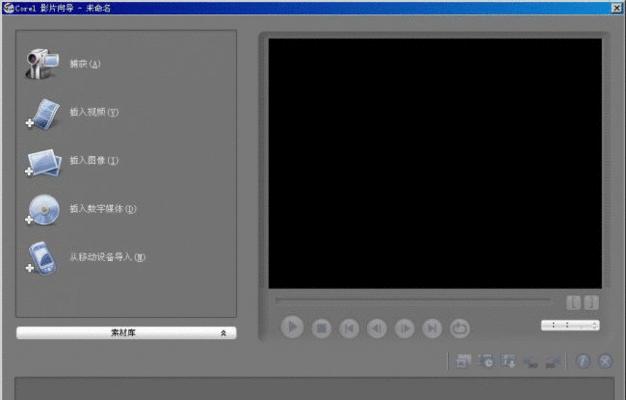Click the sort clips icon
Screen dimensions: 626x400
point(509,361)
